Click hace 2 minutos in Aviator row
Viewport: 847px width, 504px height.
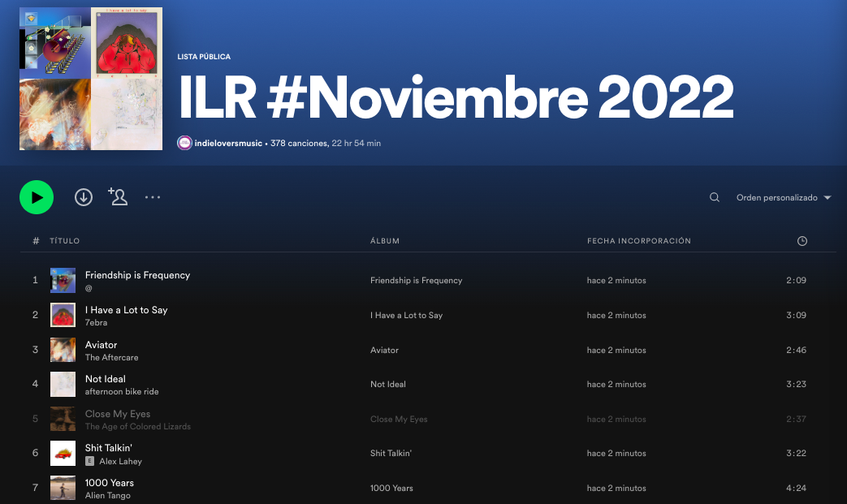(x=616, y=351)
